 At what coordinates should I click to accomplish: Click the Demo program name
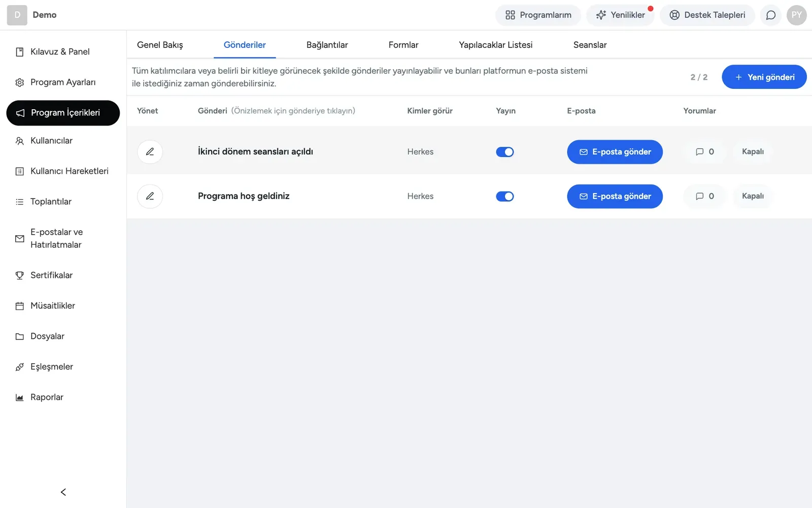coord(45,15)
